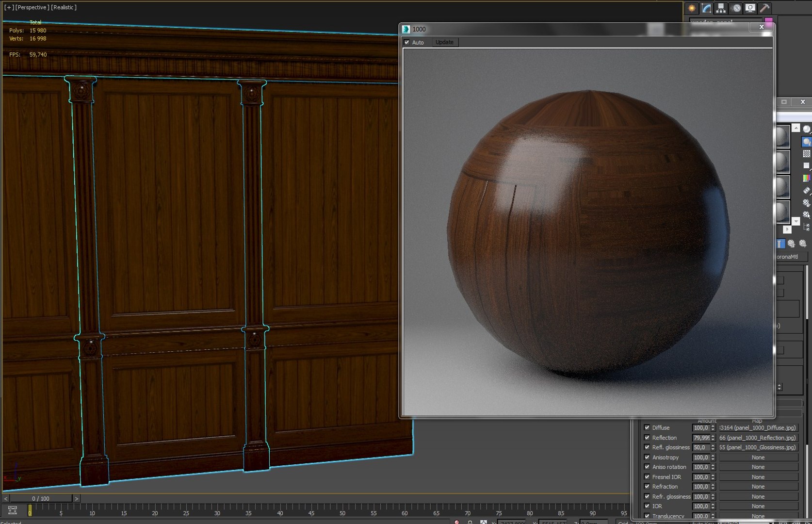Click the Update button in preview window
812x524 pixels.
pos(444,42)
